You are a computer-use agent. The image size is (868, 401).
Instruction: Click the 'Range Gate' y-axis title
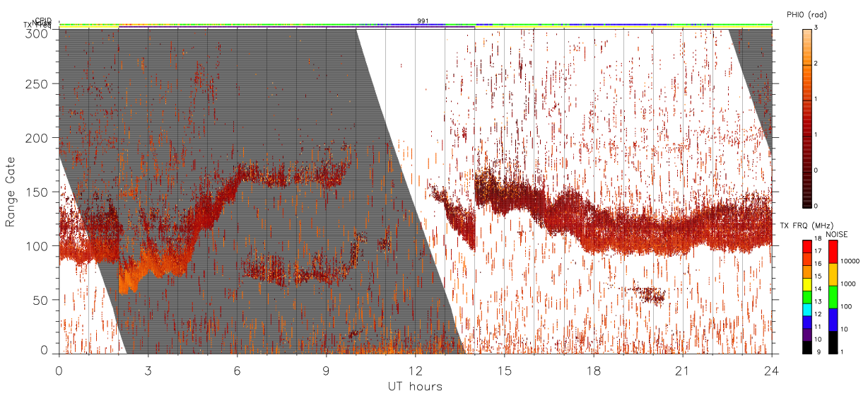pos(11,192)
